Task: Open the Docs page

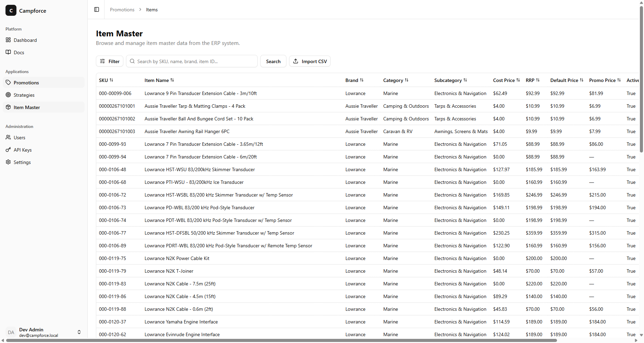Action: click(x=44, y=52)
